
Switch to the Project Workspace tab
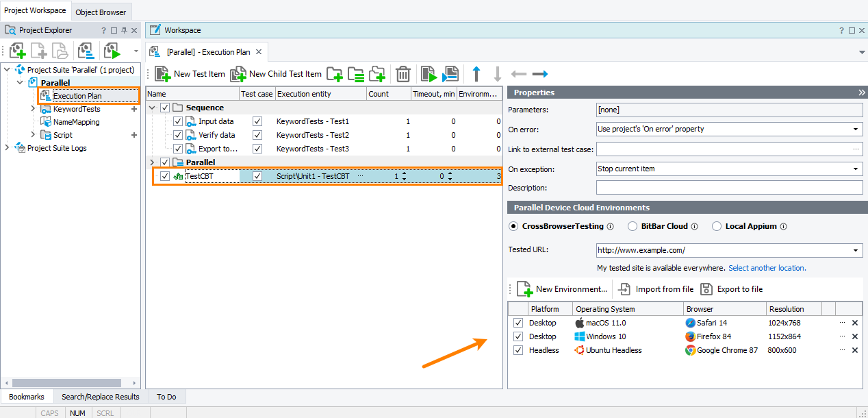coord(35,10)
